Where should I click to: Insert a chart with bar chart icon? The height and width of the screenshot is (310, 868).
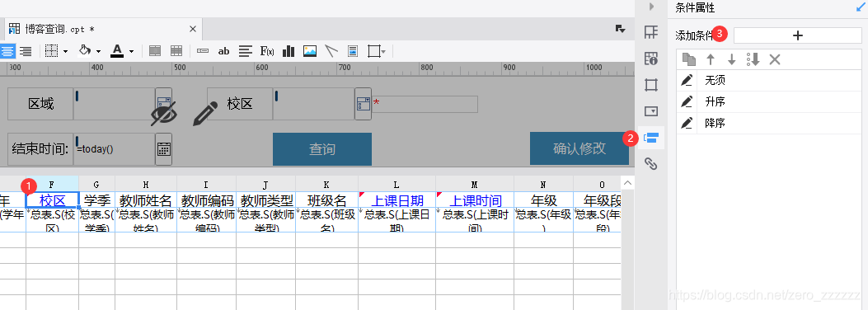pos(289,51)
